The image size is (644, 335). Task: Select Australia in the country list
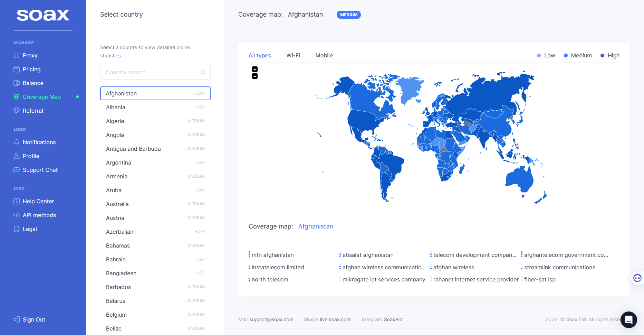(x=155, y=204)
